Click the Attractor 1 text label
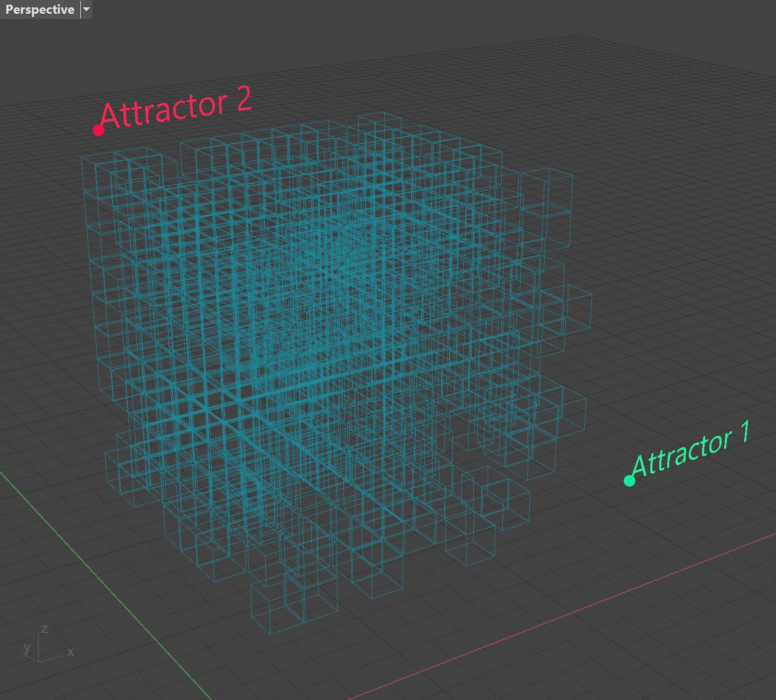Image resolution: width=776 pixels, height=700 pixels. click(691, 449)
